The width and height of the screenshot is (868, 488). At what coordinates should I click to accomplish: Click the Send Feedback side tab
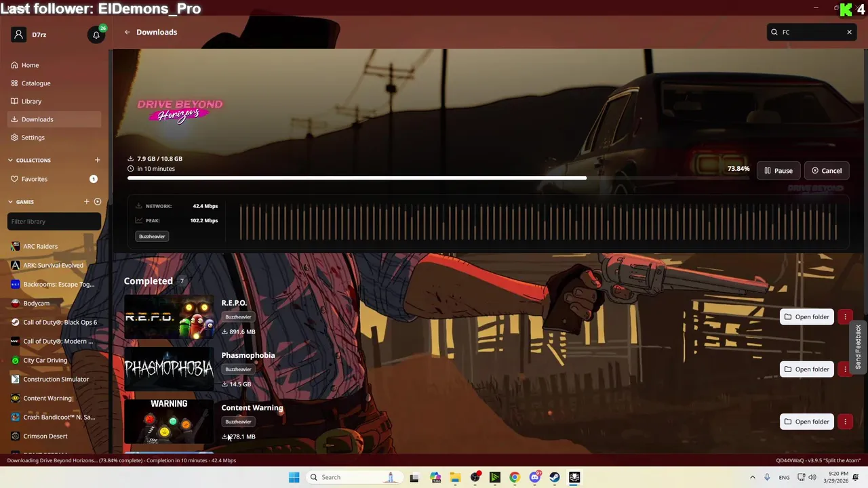[x=858, y=347]
